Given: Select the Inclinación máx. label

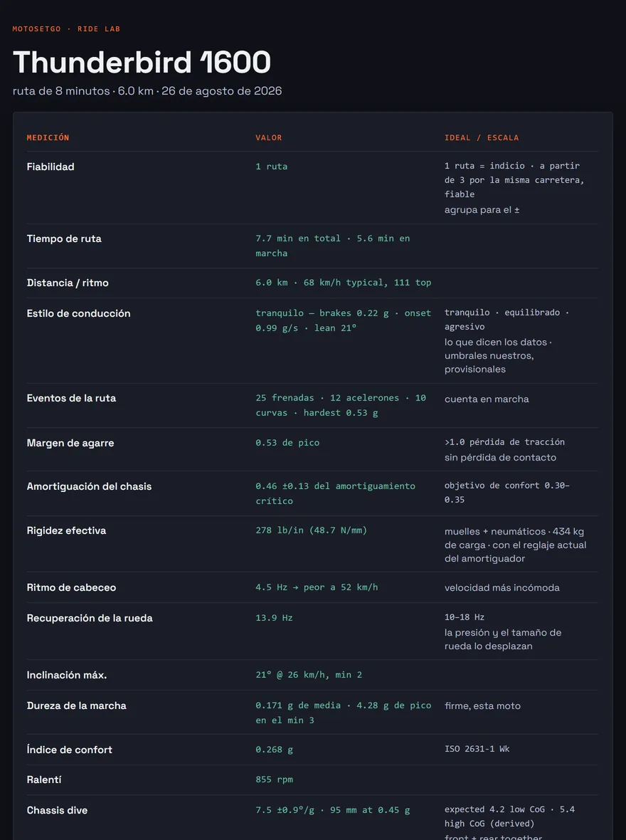Looking at the screenshot, I should point(67,675).
